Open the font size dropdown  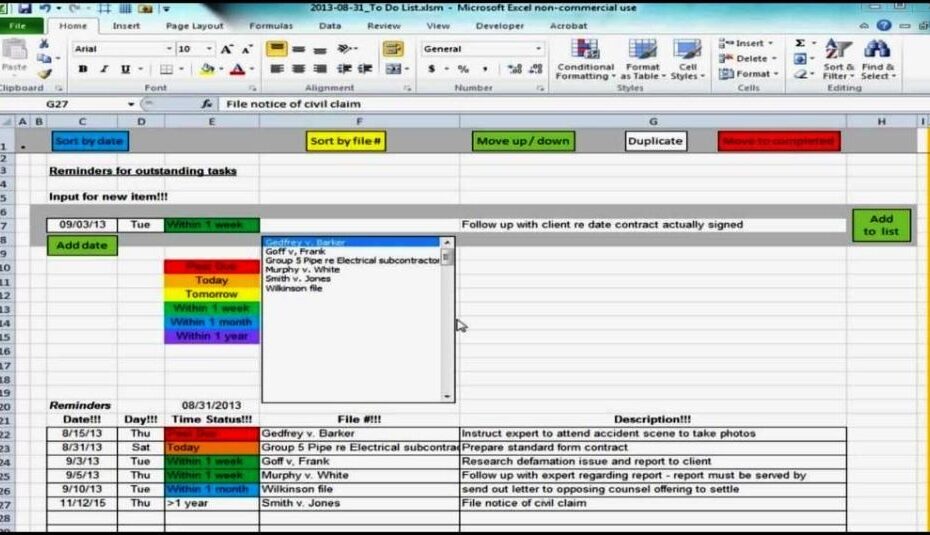click(x=209, y=49)
